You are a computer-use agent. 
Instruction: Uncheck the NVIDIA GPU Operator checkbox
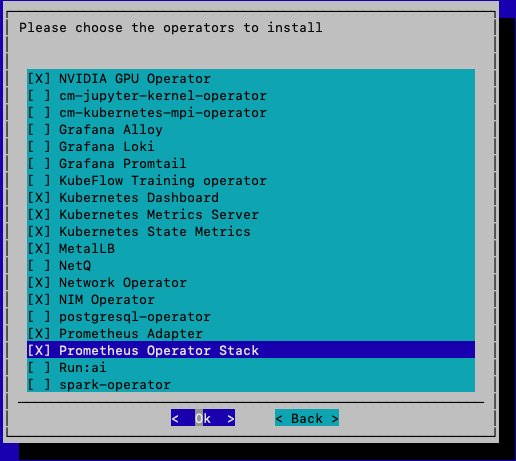(x=39, y=79)
